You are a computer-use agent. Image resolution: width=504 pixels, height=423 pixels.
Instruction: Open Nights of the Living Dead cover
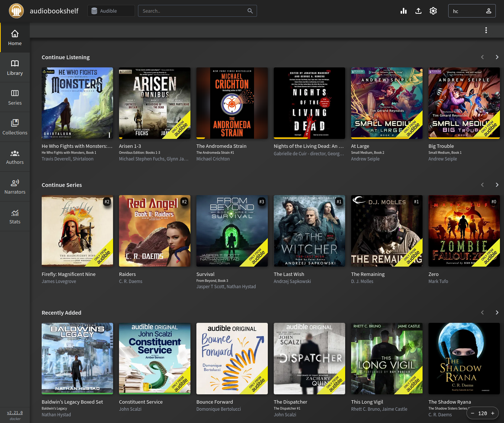coord(309,103)
